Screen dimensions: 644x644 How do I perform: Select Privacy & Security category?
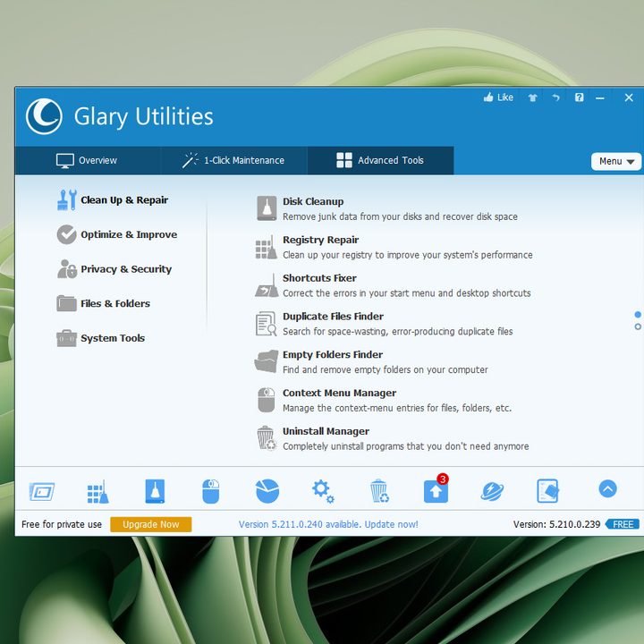[x=114, y=269]
